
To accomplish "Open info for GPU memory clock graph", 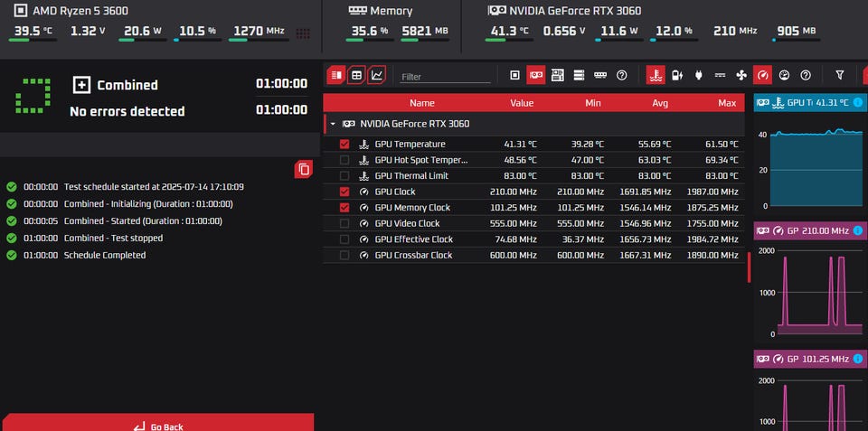I will [858, 359].
